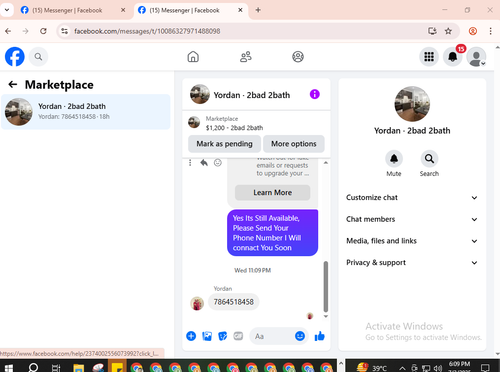
Task: Open the Facebook logo home link
Action: click(15, 57)
